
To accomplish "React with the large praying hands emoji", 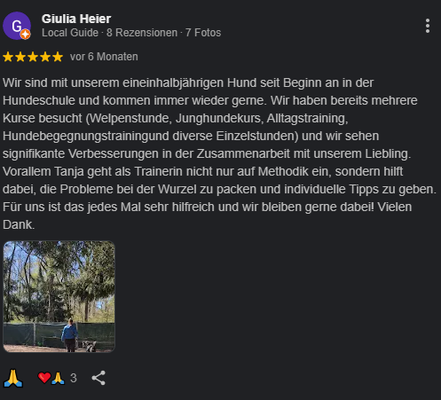I will point(13,378).
